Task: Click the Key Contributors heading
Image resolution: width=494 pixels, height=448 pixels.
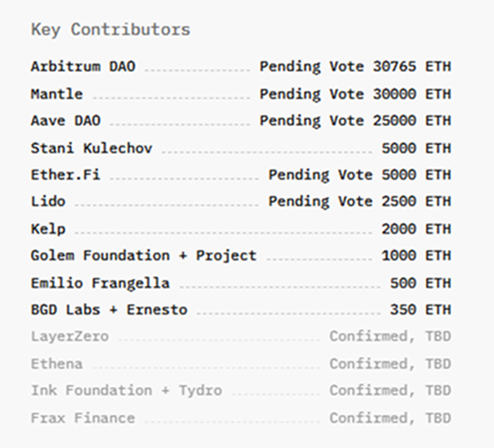Action: (110, 30)
